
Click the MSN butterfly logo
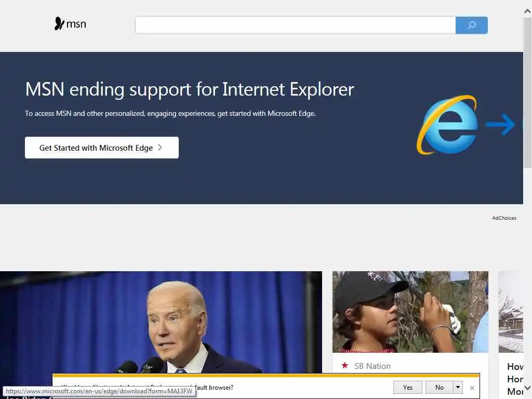(70, 24)
